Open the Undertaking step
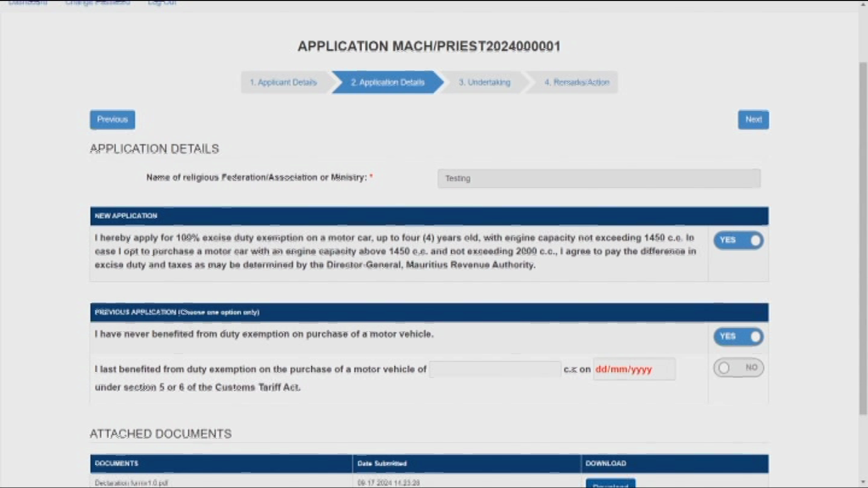Image resolution: width=868 pixels, height=488 pixels. pos(484,82)
